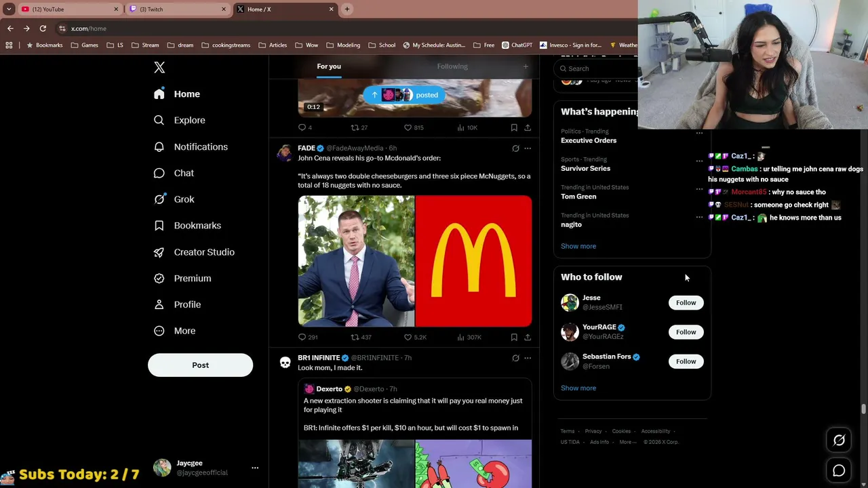Open the floating Grok button

coord(839,441)
